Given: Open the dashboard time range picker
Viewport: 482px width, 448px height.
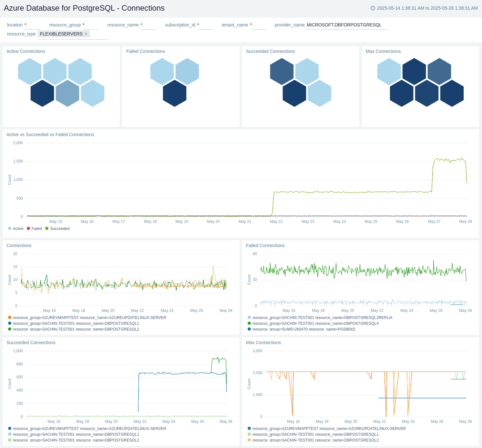Looking at the screenshot, I should pos(424,8).
